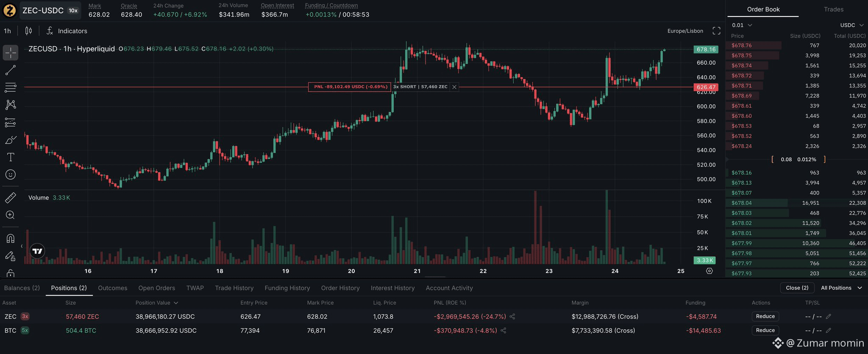This screenshot has height=354, width=868.
Task: Click the Close (2) positions button
Action: [x=797, y=287]
